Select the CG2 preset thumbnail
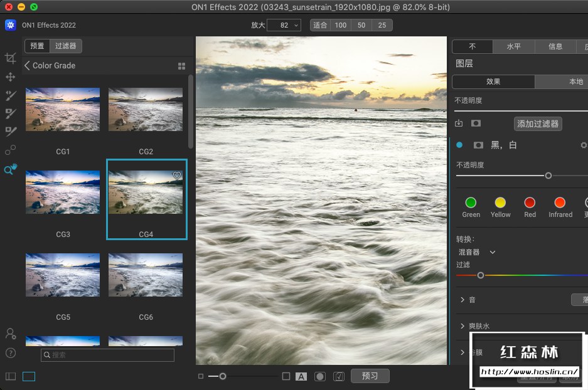Viewport: 588px width, 390px height. (146, 109)
